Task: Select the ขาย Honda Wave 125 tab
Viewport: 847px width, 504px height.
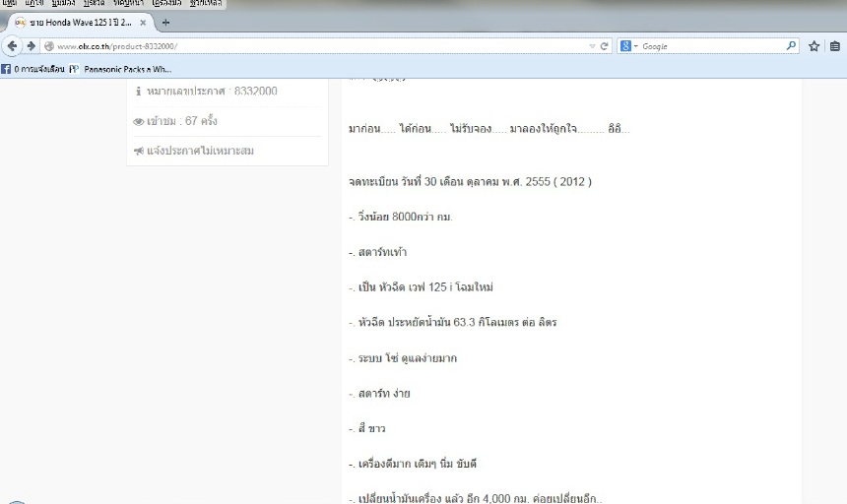Action: point(80,23)
